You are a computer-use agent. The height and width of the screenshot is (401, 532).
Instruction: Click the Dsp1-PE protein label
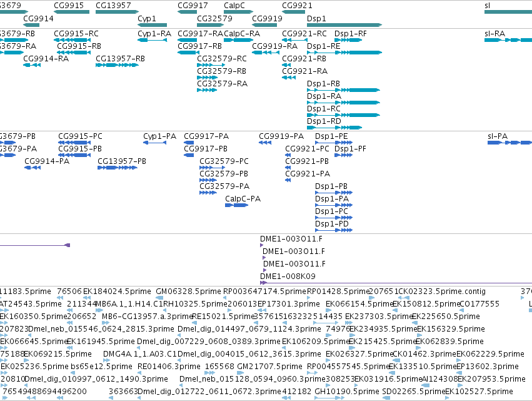331,136
